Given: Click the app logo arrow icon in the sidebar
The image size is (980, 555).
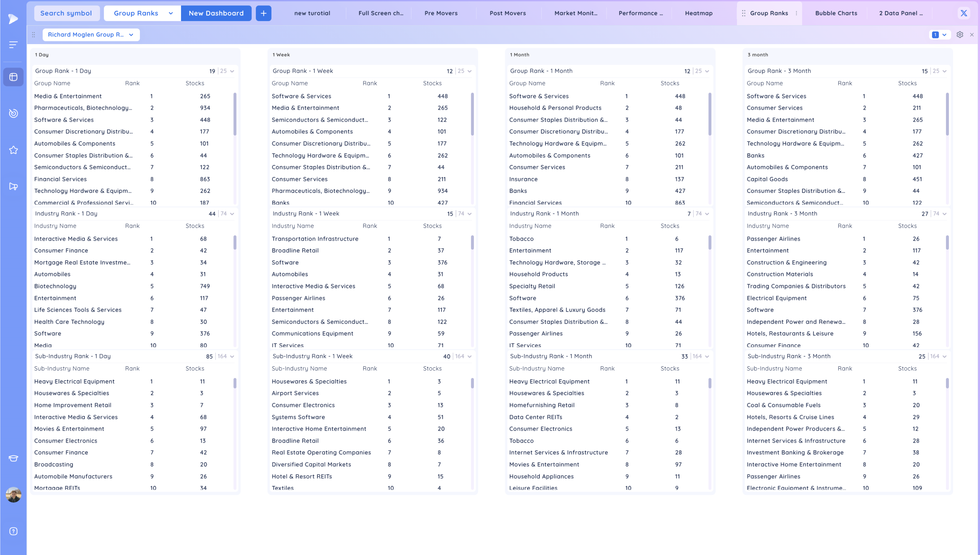Looking at the screenshot, I should click(13, 18).
